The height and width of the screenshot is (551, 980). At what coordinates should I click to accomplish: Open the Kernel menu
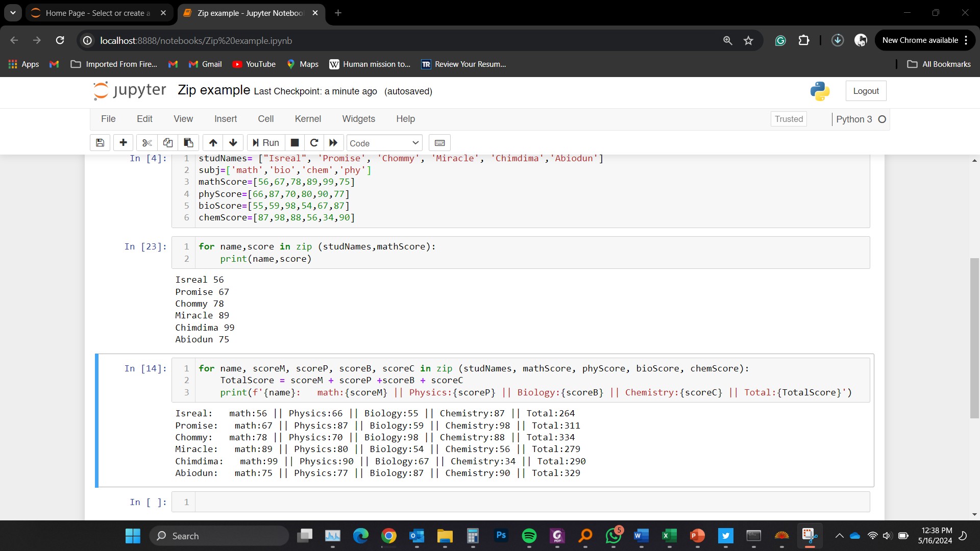(x=308, y=119)
